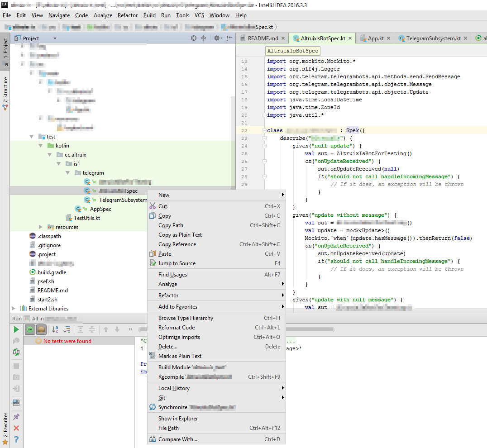The height and width of the screenshot is (448, 487).
Task: Sort test results alphabetically
Action: click(x=55, y=329)
